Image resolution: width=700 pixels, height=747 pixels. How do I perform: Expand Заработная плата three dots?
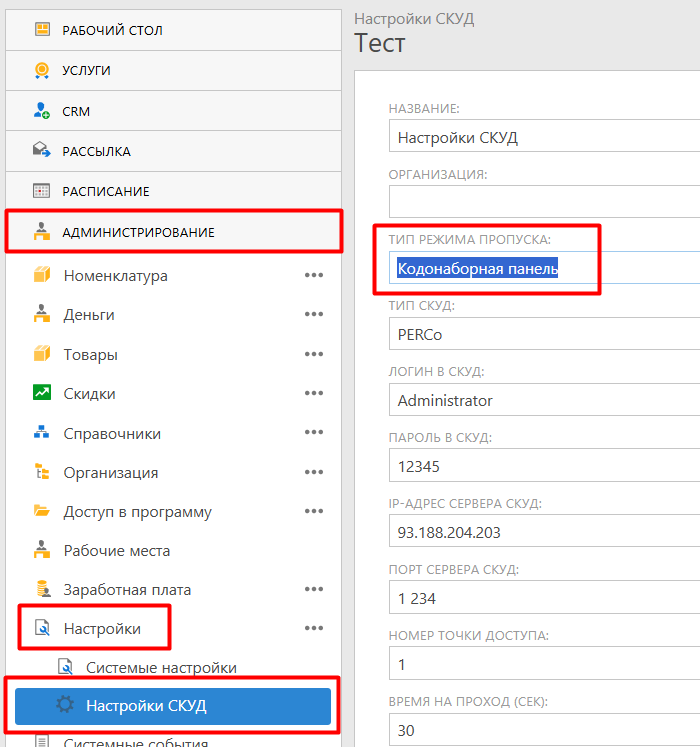tap(314, 589)
